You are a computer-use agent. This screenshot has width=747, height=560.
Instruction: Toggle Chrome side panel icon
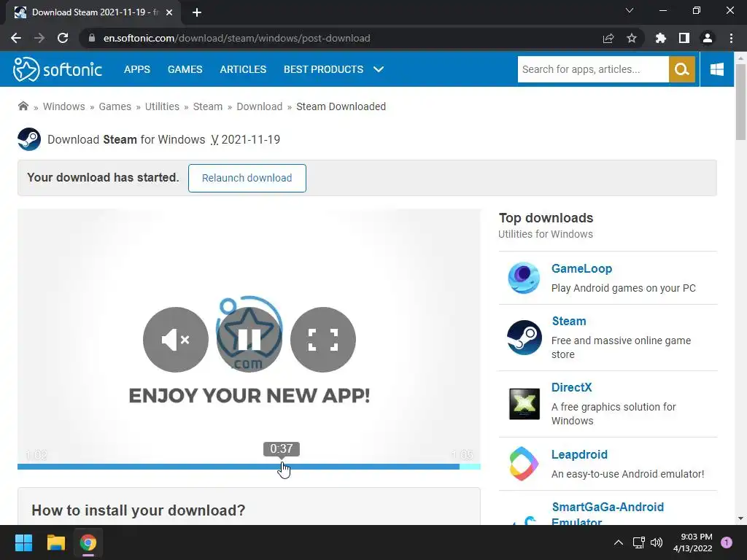click(684, 38)
